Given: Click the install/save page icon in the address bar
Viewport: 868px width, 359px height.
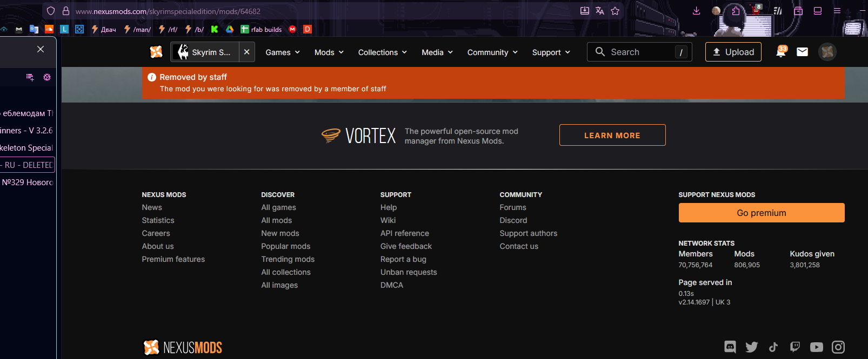Looking at the screenshot, I should pos(585,11).
